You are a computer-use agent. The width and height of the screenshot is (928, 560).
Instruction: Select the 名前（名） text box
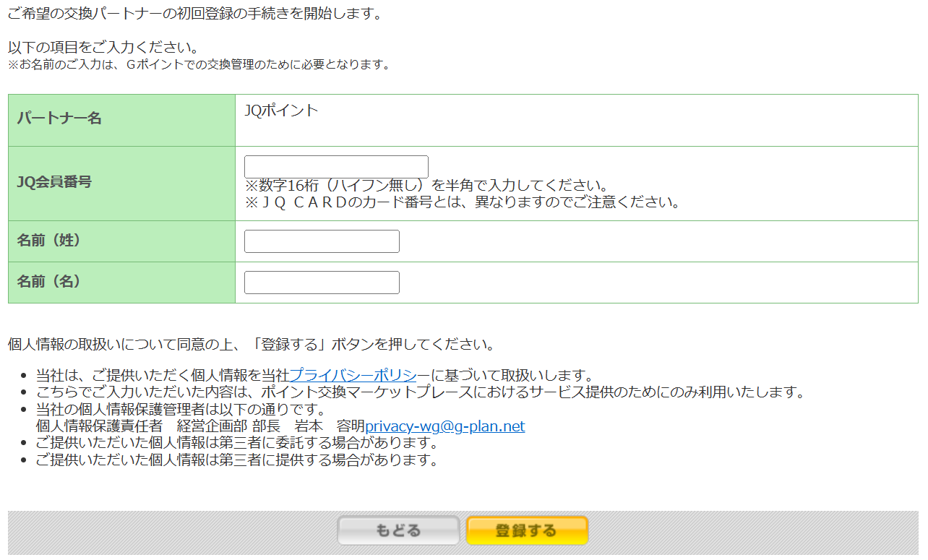tap(322, 283)
